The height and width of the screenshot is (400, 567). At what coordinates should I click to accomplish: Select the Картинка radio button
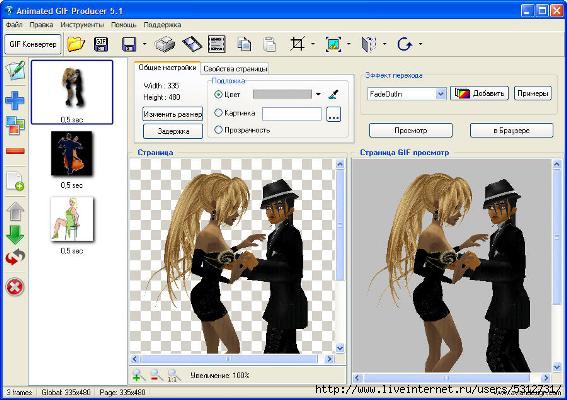pos(218,113)
